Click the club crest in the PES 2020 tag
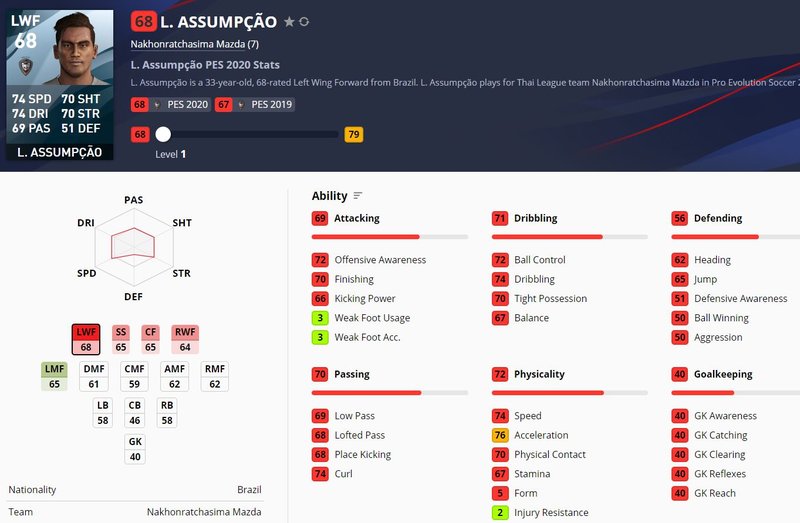The image size is (800, 523). (158, 105)
